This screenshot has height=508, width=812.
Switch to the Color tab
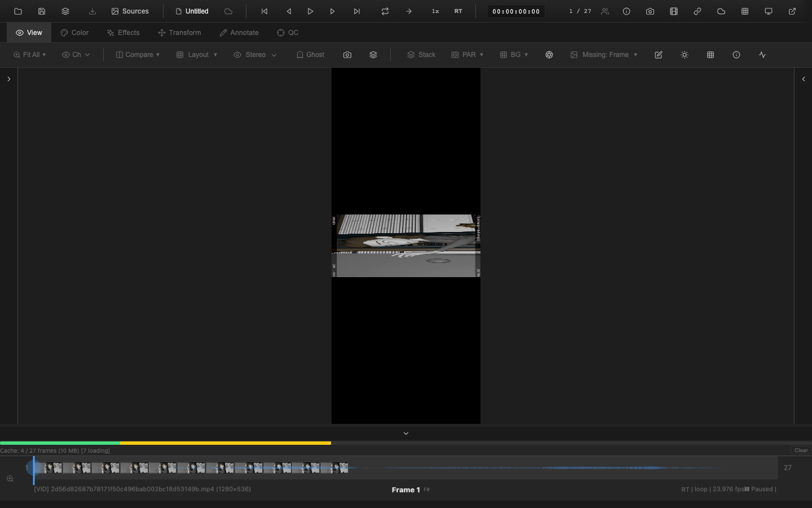pos(74,33)
